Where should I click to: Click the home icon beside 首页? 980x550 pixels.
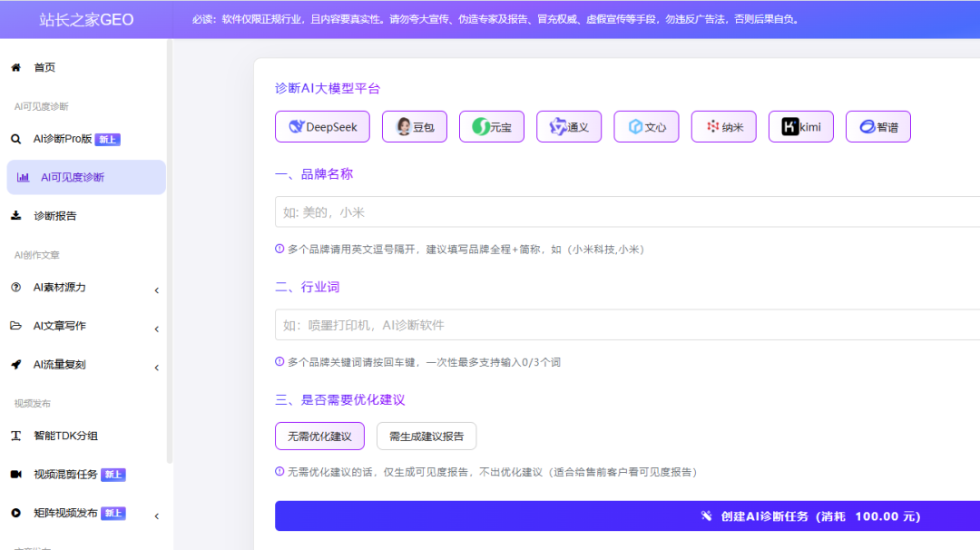pyautogui.click(x=16, y=67)
